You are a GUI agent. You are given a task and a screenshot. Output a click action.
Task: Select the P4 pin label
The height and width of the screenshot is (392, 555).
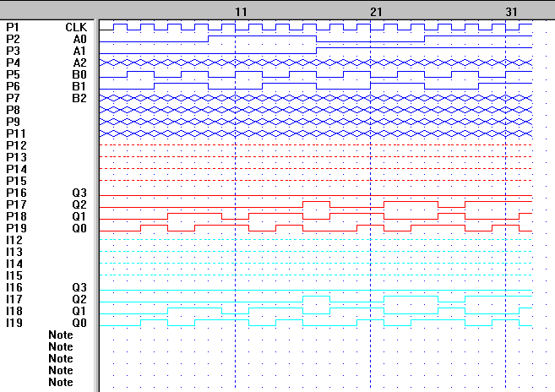tap(14, 63)
